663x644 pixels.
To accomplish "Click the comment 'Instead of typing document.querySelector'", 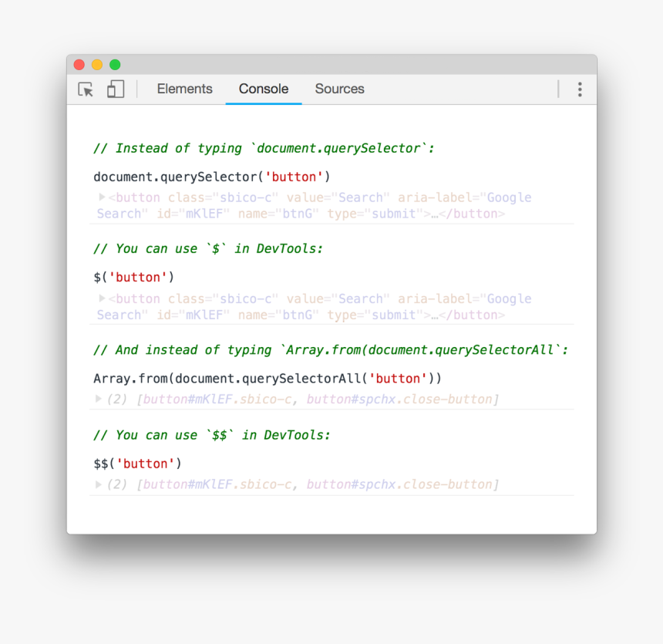I will point(264,148).
